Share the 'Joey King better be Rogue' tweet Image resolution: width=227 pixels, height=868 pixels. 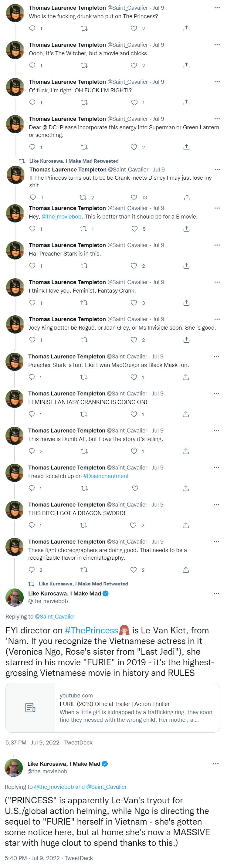click(186, 340)
